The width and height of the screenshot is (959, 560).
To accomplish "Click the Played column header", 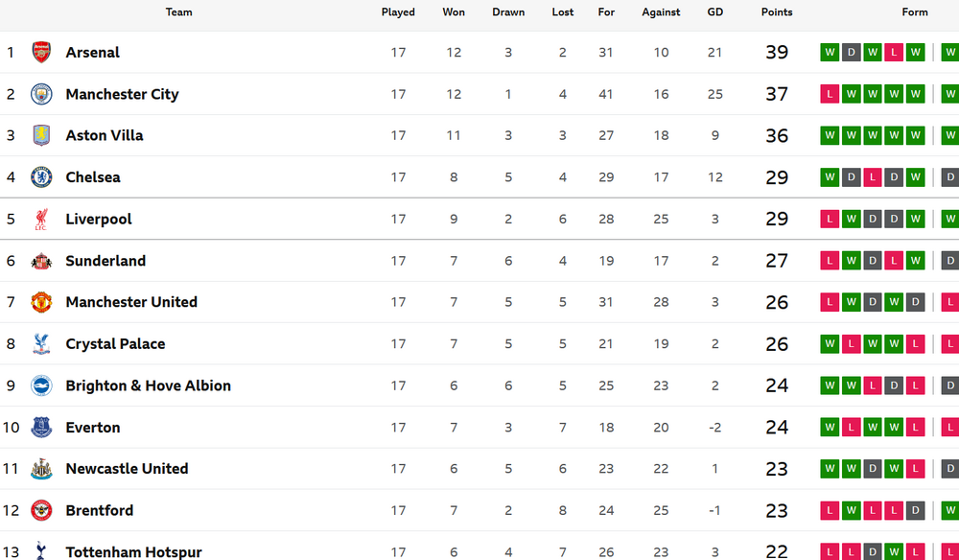I will [398, 12].
